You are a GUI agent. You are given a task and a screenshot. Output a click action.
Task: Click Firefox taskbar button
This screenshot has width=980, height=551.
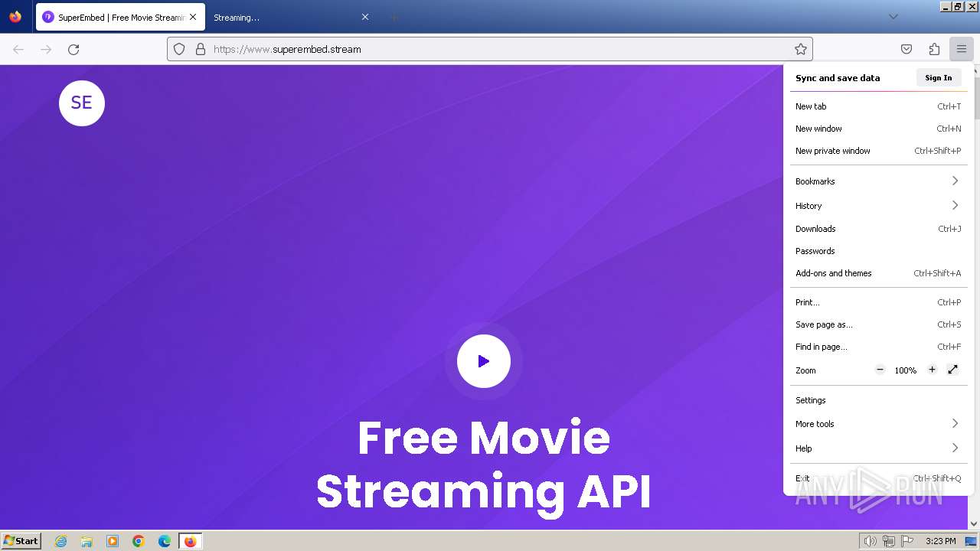coord(191,541)
